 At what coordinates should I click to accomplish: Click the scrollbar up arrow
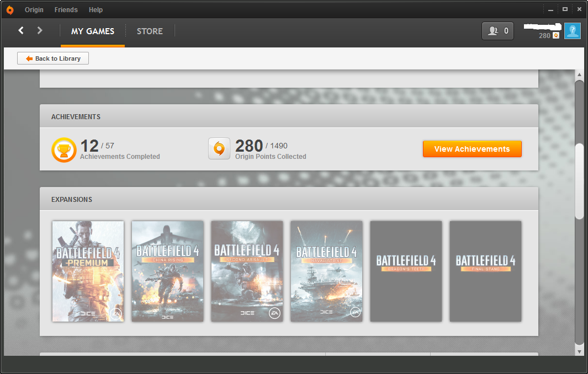(x=579, y=74)
